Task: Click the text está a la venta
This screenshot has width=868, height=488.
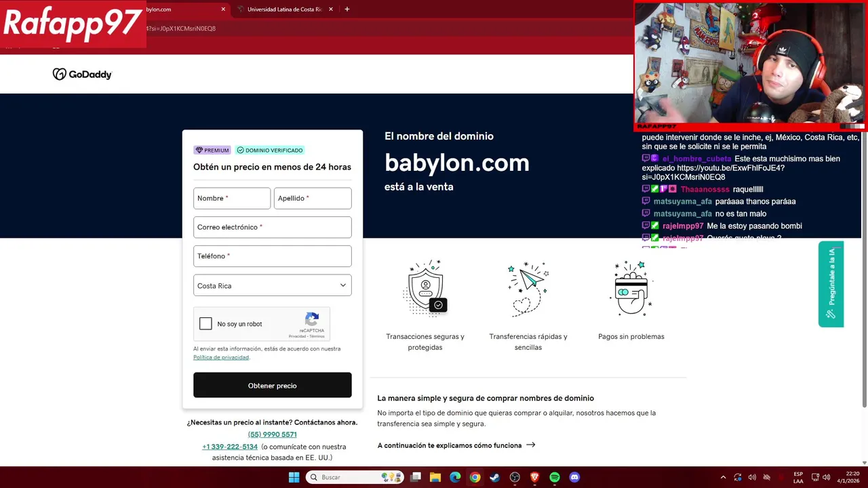Action: [x=419, y=186]
